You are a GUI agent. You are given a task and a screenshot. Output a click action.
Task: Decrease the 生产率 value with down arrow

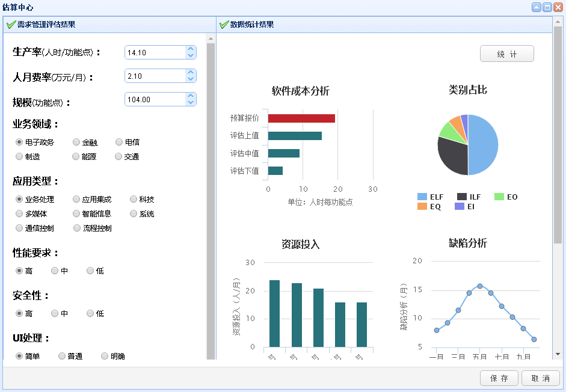191,55
